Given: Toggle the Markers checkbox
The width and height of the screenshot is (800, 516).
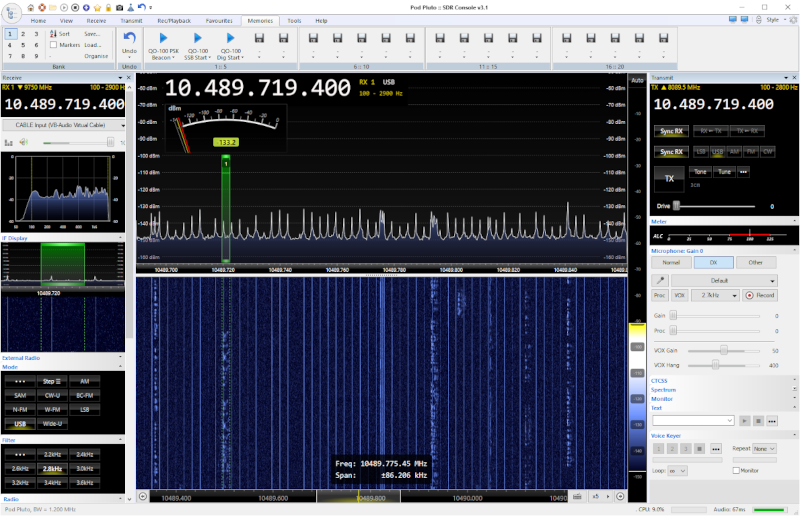Looking at the screenshot, I should click(x=53, y=45).
